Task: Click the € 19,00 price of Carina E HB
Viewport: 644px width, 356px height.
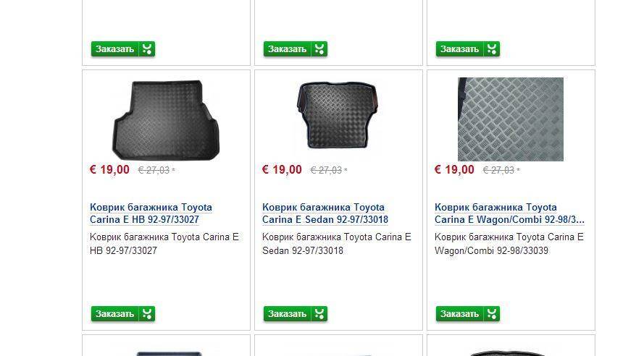Action: pos(109,170)
